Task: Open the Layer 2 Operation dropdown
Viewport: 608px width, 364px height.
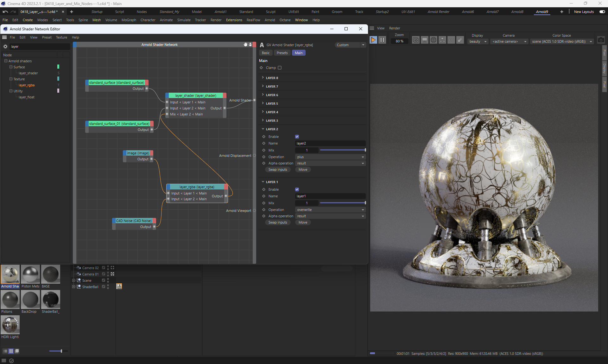Action: (x=330, y=157)
